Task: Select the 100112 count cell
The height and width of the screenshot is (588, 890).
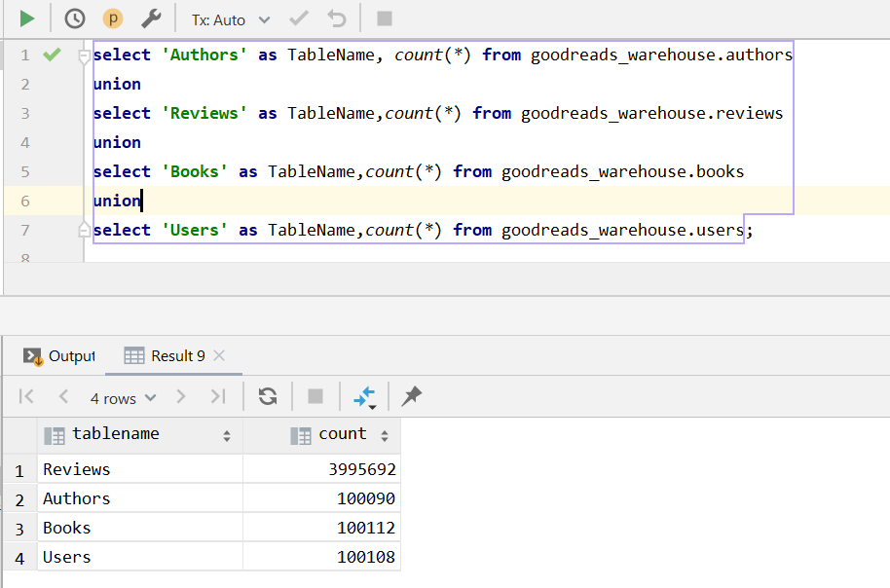Action: [322, 528]
